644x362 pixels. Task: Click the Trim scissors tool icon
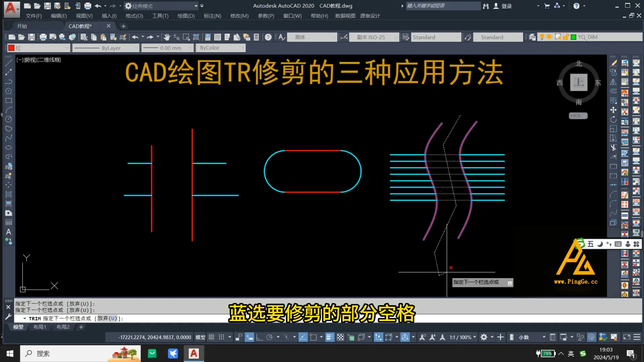pyautogui.click(x=613, y=147)
